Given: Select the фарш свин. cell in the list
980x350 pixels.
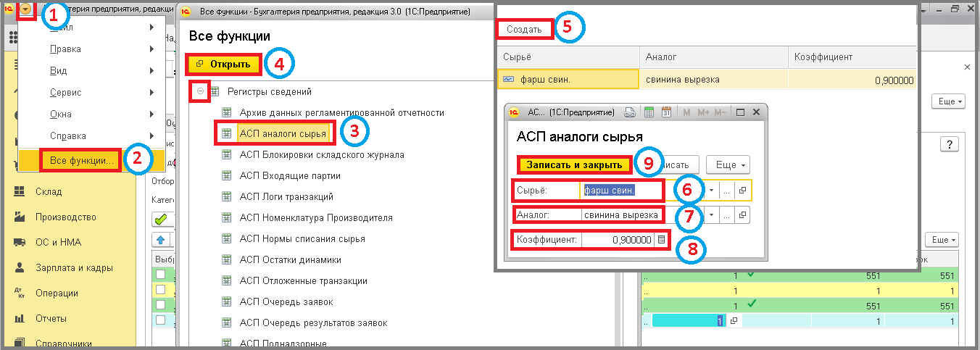Looking at the screenshot, I should click(568, 79).
